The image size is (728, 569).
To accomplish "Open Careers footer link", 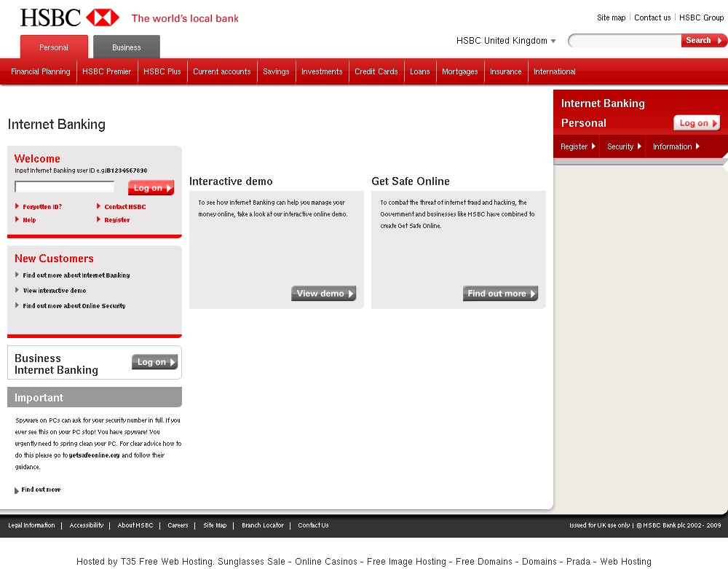I will coord(178,525).
